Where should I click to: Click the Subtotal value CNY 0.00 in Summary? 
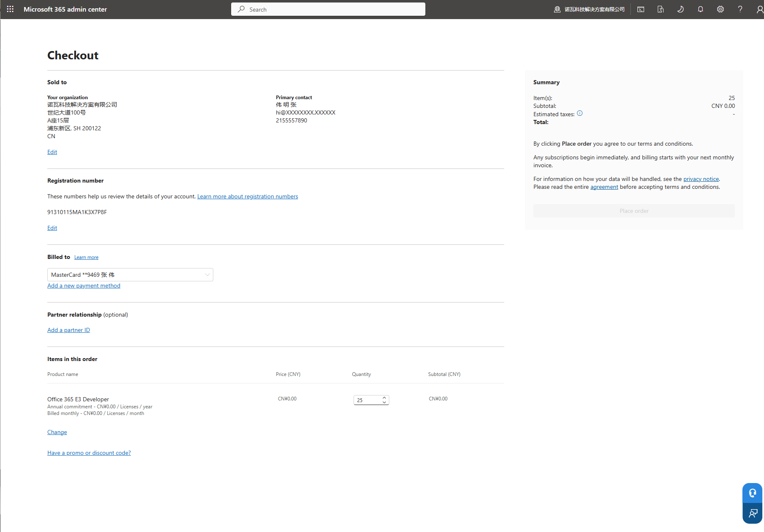click(723, 106)
